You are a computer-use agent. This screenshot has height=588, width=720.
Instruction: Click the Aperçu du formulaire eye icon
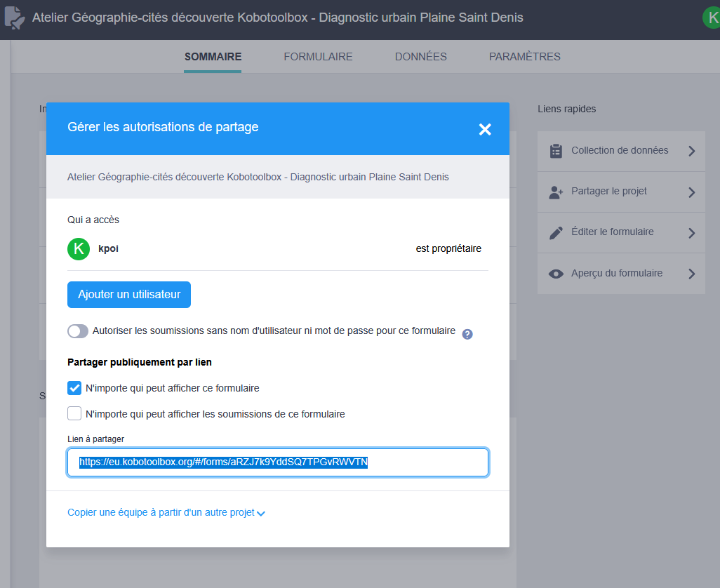coord(556,274)
